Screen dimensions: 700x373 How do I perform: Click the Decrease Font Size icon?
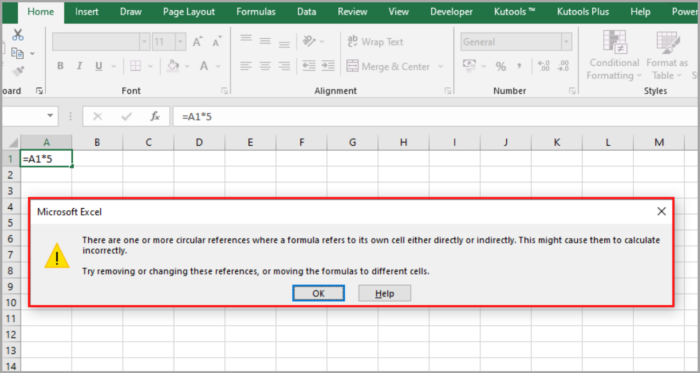coord(217,42)
